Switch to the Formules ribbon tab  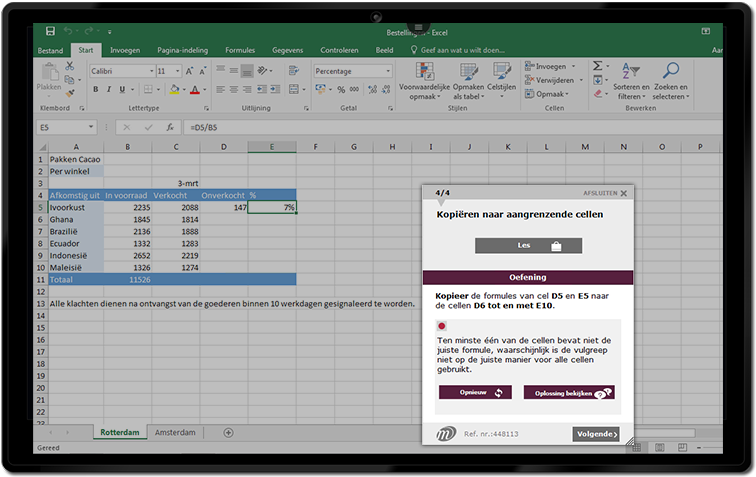coord(240,49)
